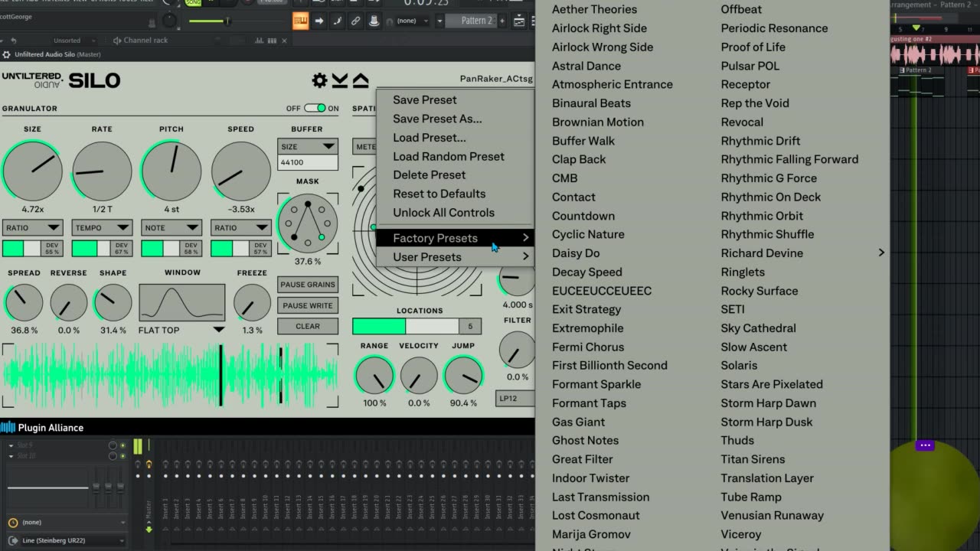Select the Sky Cathedral preset
The width and height of the screenshot is (980, 551).
point(759,328)
